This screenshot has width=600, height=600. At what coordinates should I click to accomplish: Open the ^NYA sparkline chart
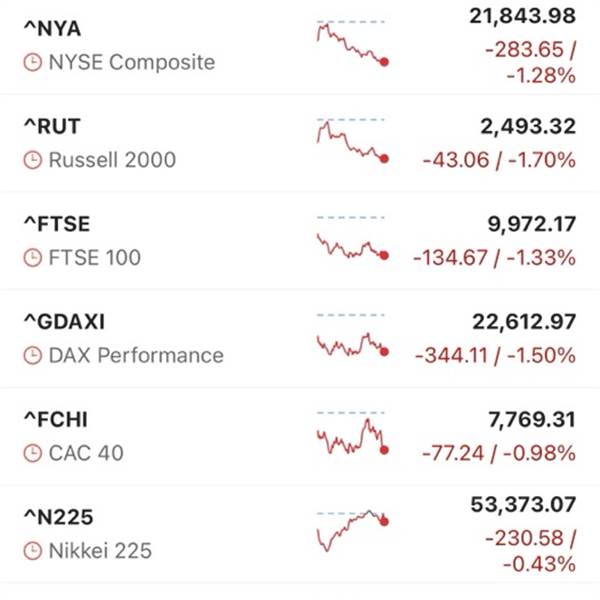click(x=352, y=42)
